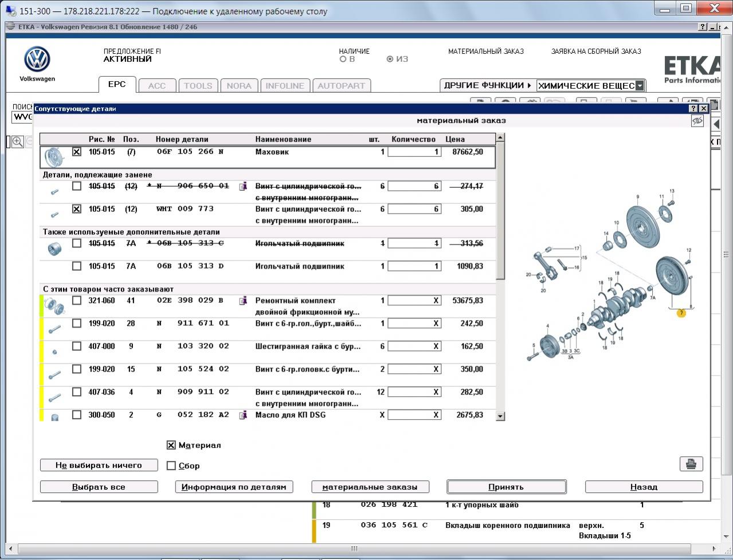The height and width of the screenshot is (560, 733).
Task: Click the zoom-in magnifier icon in the main window
Action: pyautogui.click(x=18, y=142)
